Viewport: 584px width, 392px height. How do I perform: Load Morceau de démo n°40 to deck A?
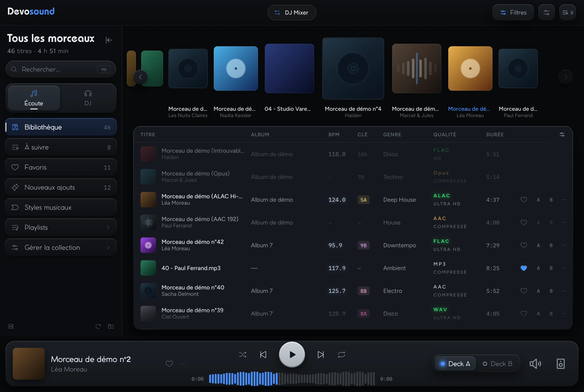click(538, 291)
